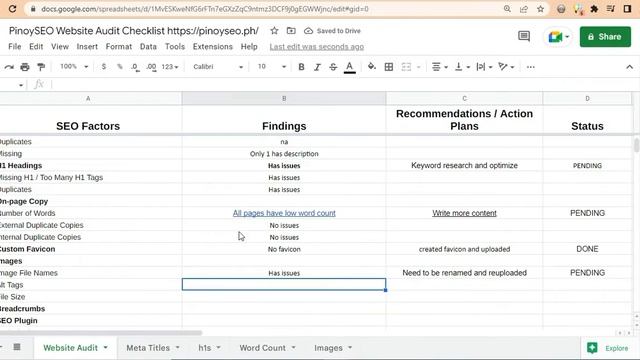The width and height of the screenshot is (640, 360).
Task: Switch to the Images sheet tab
Action: pos(333,348)
